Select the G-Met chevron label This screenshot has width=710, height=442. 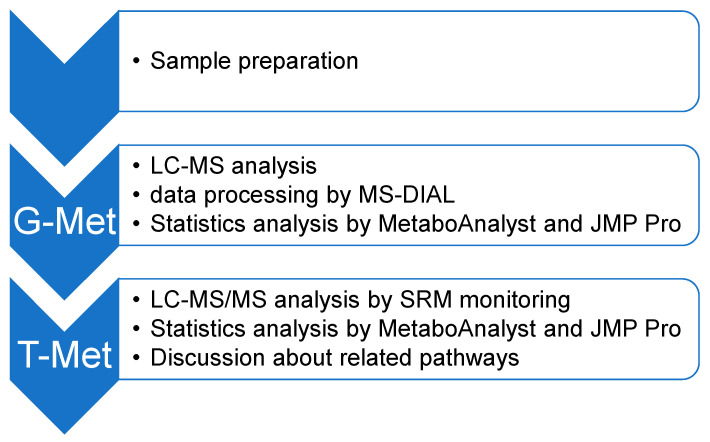65,221
